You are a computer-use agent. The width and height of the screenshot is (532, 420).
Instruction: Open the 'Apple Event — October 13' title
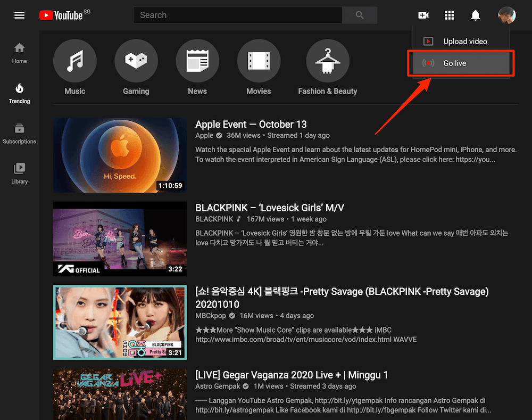pos(251,124)
